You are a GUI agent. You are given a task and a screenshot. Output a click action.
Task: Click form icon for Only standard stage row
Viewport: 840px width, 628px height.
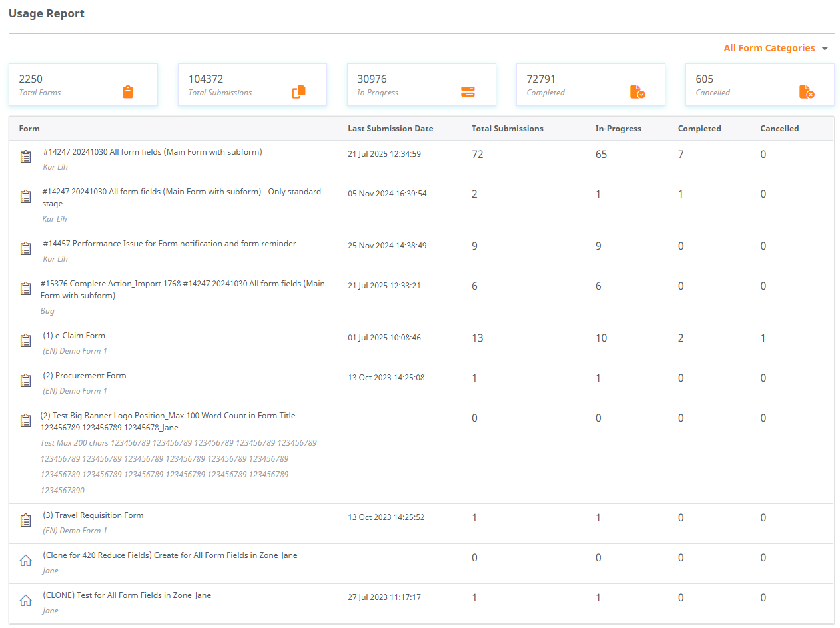click(25, 197)
